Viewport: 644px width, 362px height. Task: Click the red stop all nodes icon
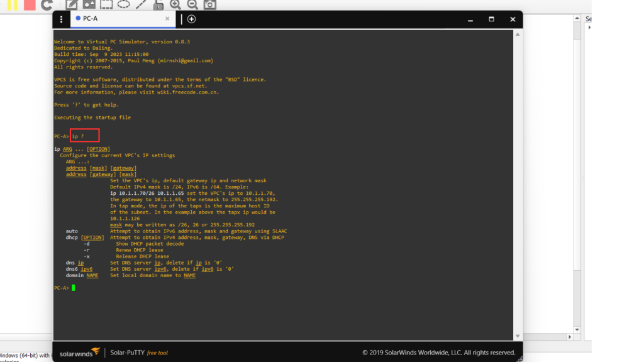[x=29, y=4]
